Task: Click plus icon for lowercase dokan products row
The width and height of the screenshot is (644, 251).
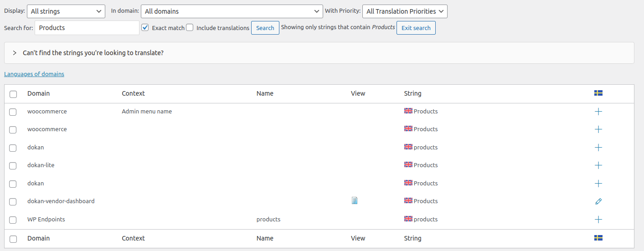Action: click(598, 148)
